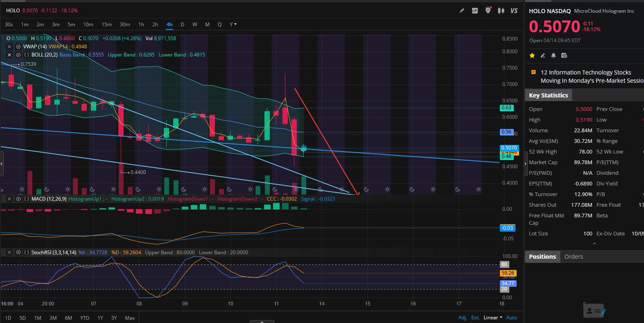Viewport: 644px width, 323px height.
Task: Click the chat message icon at bottom right
Action: [x=595, y=310]
